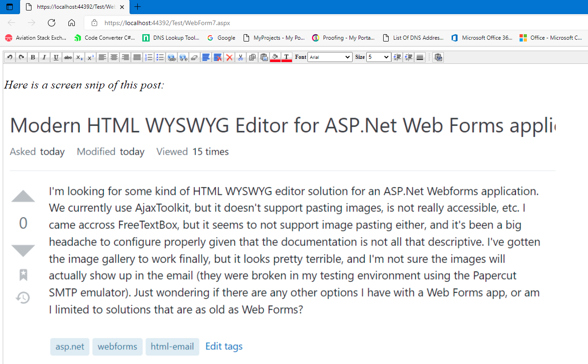
Task: Apply strikethrough formatting icon
Action: tap(68, 57)
